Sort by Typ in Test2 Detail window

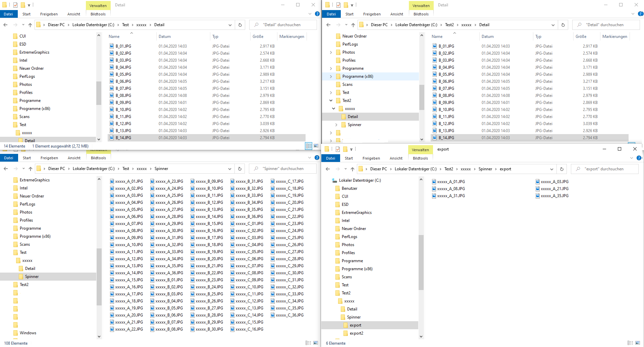coord(538,37)
